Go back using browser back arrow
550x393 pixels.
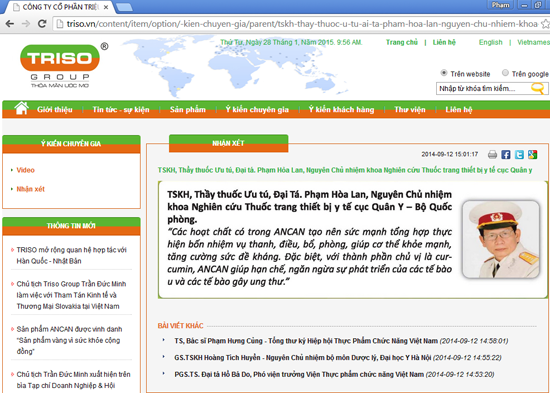10,24
